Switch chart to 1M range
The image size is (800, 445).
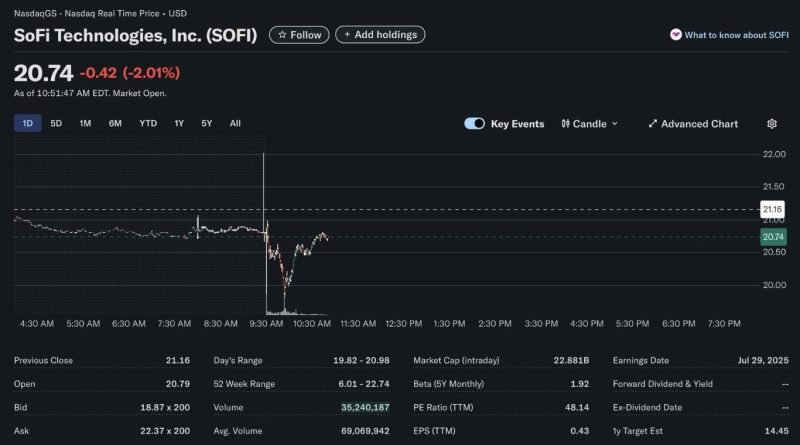click(85, 123)
